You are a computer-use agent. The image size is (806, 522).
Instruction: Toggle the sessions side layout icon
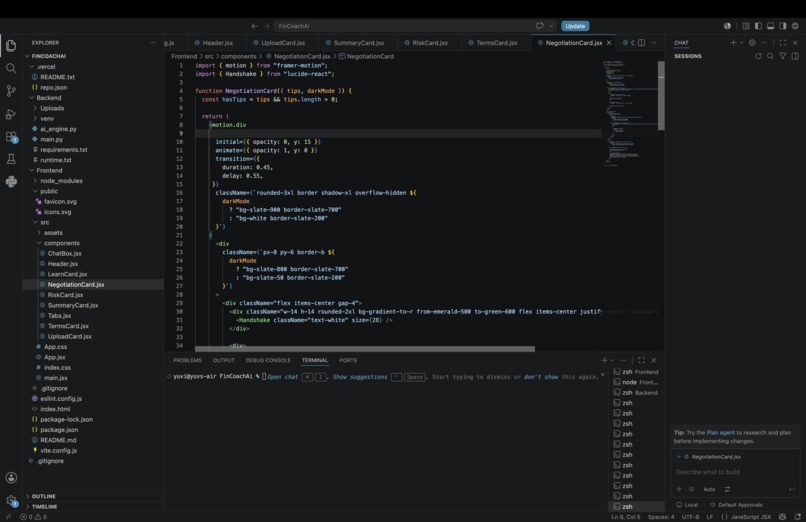click(795, 56)
